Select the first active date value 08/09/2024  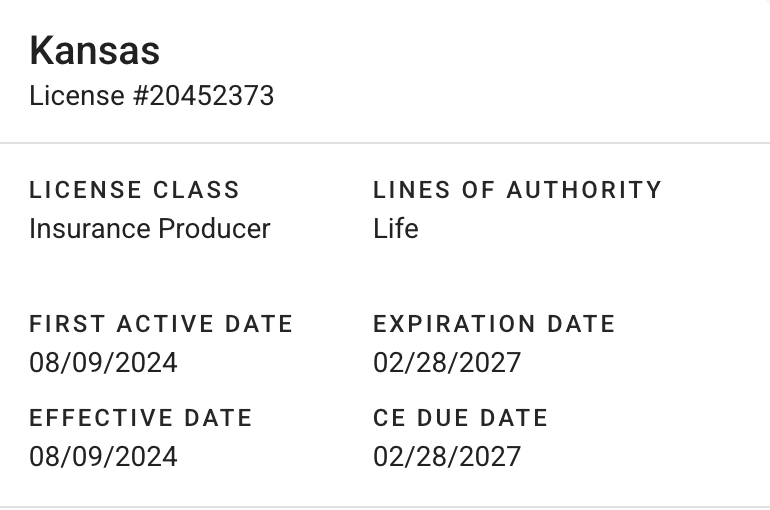click(103, 362)
